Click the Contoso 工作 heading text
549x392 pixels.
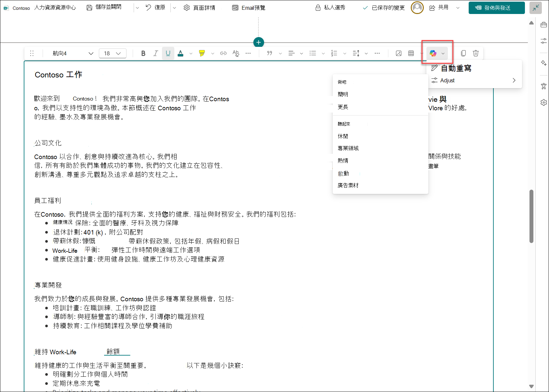[59, 75]
